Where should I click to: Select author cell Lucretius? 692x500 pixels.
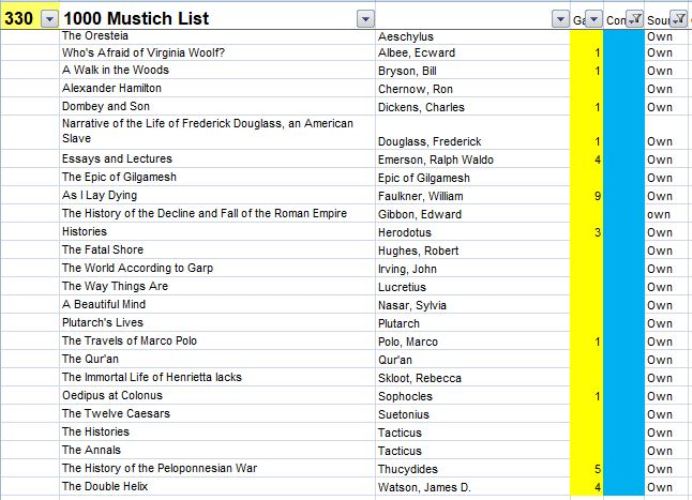473,286
